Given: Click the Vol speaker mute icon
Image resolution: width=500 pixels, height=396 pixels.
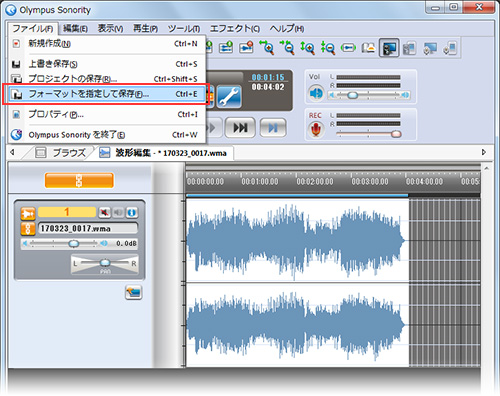Looking at the screenshot, I should point(315,93).
